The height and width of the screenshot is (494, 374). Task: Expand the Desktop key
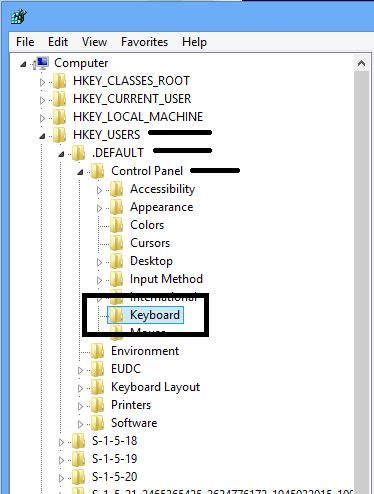click(x=99, y=262)
